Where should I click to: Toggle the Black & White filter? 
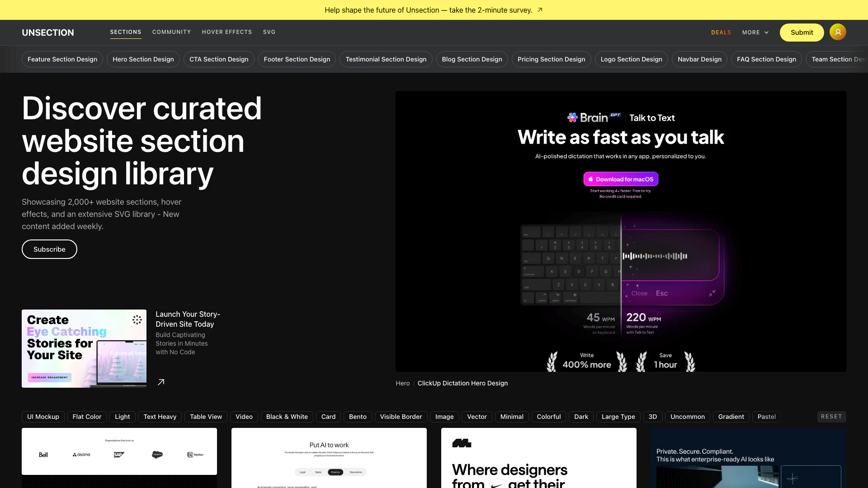pos(287,417)
